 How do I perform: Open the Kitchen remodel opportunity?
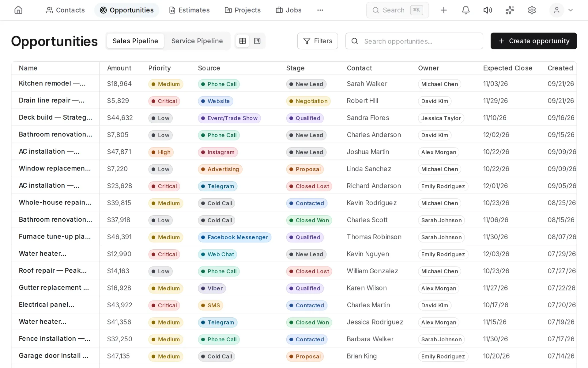coord(52,83)
